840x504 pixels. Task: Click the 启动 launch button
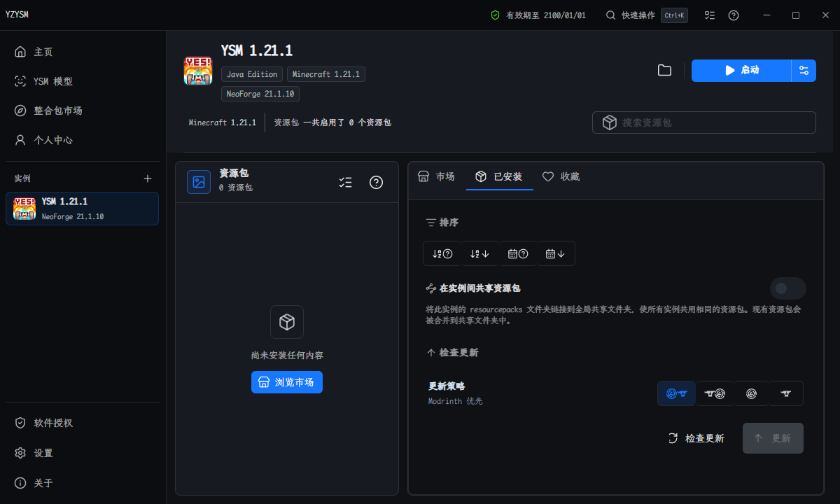tap(741, 71)
